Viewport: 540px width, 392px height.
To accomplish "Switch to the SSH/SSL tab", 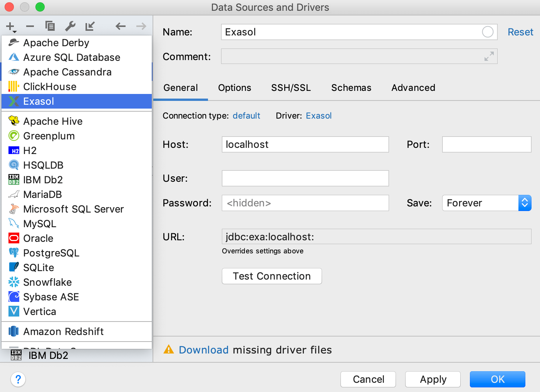I will [x=291, y=88].
